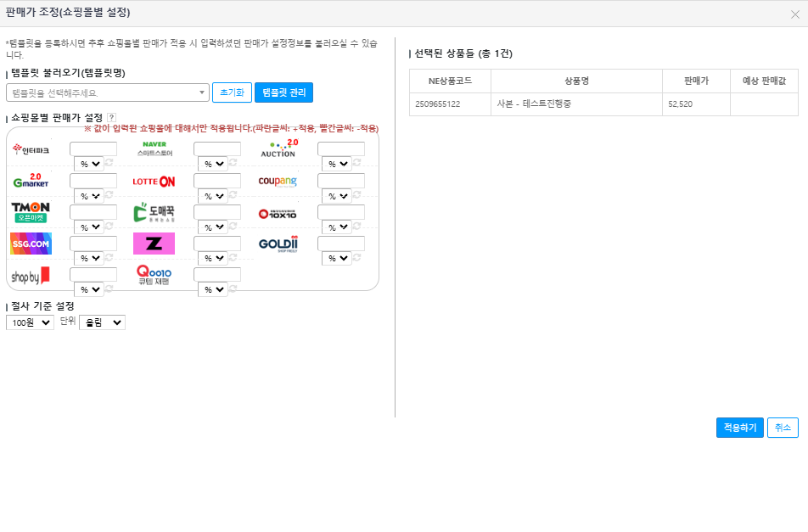Click the Naver Smartstore logo

(x=154, y=148)
